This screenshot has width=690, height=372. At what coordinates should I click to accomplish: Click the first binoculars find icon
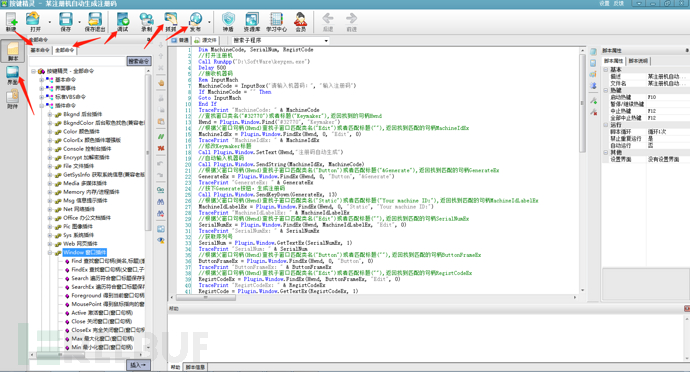161,202
